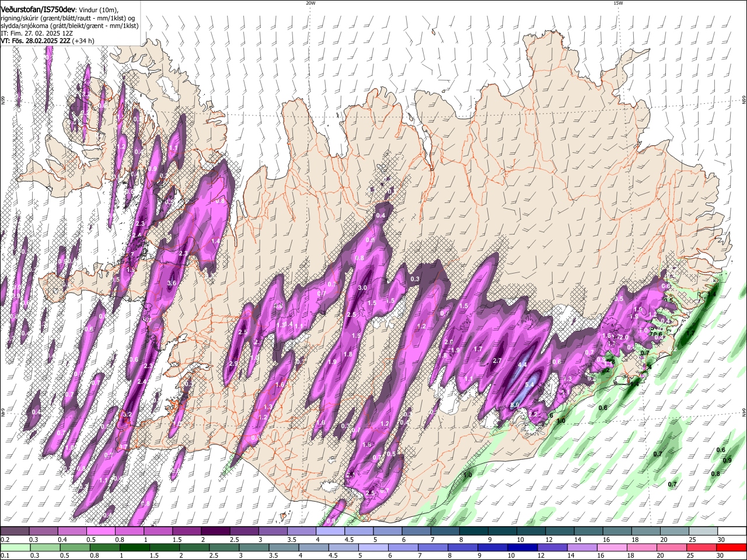
Task: Click the darkest green 1 rain legend swatch
Action: tap(135, 548)
